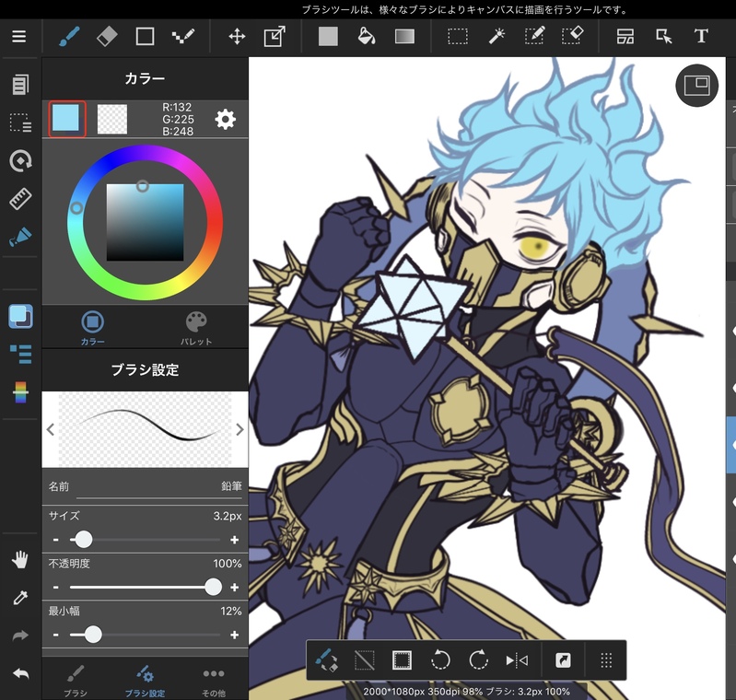Rotate canvas clockwise in floating toolbar
This screenshot has width=736, height=700.
tap(478, 660)
